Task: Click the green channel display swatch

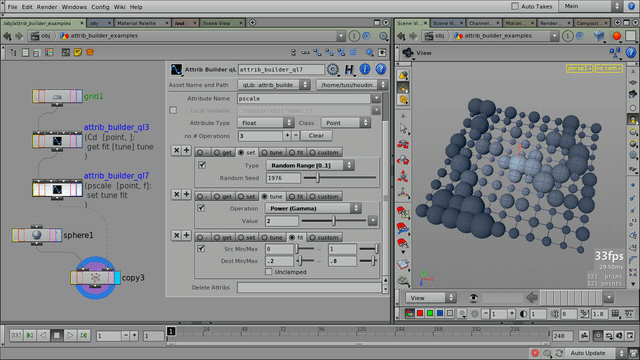Action: [429, 313]
